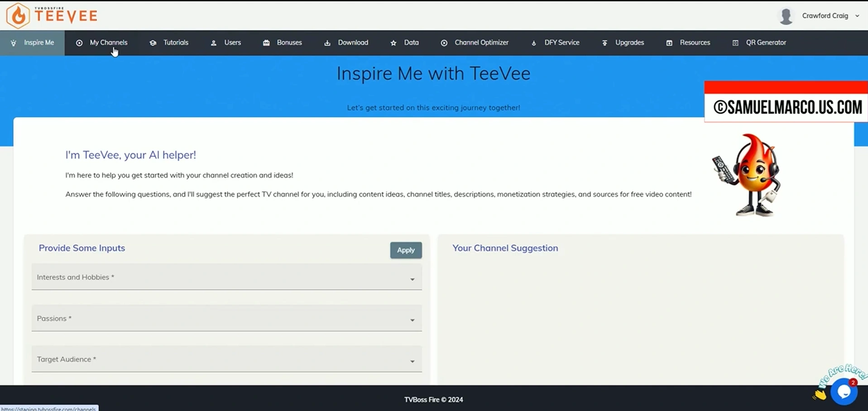Go to the Channel Optimizer page
The height and width of the screenshot is (411, 868).
click(481, 43)
